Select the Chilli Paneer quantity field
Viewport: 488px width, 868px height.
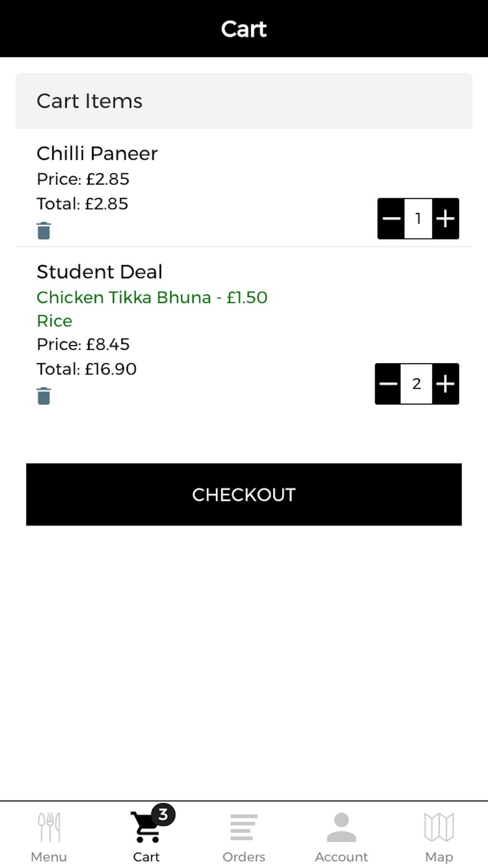click(x=418, y=218)
